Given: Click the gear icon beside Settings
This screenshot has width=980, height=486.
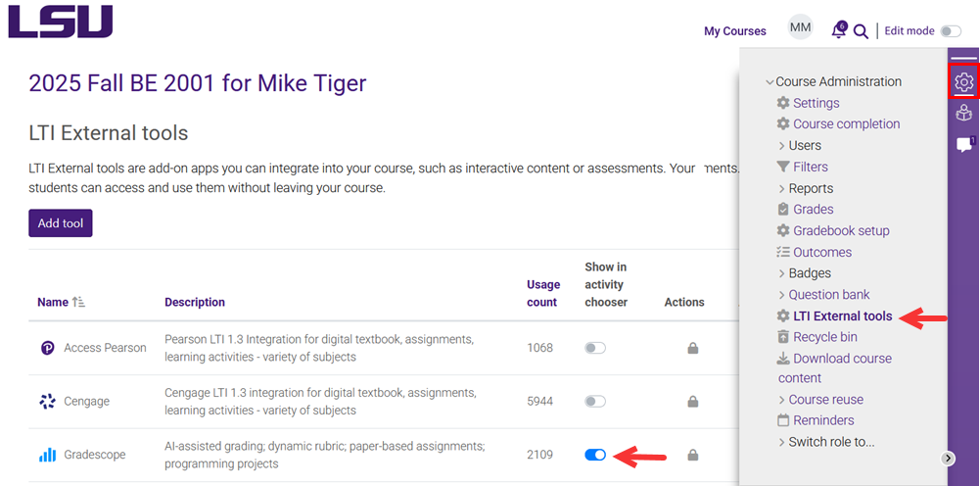Looking at the screenshot, I should 783,103.
